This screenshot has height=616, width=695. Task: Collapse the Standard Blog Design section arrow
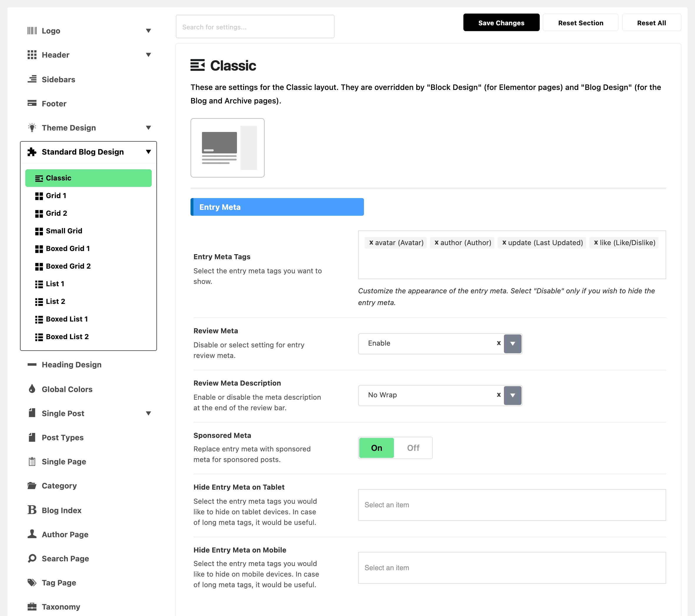148,152
